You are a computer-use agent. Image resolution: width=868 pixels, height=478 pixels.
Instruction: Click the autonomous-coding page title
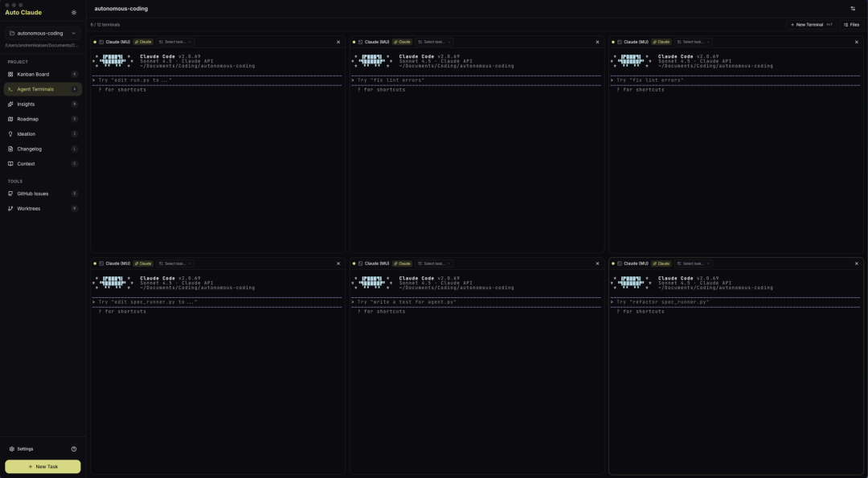tap(121, 9)
